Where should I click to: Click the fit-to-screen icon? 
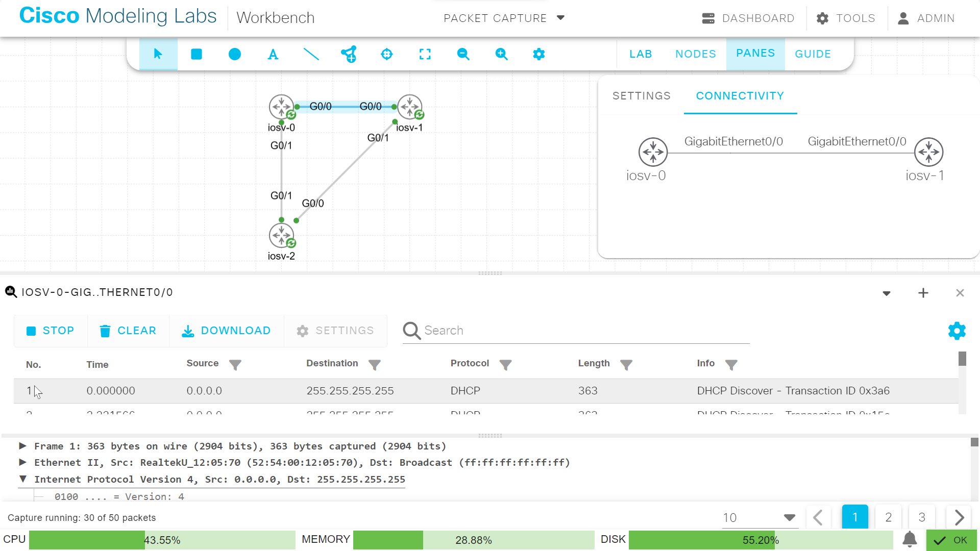point(425,54)
